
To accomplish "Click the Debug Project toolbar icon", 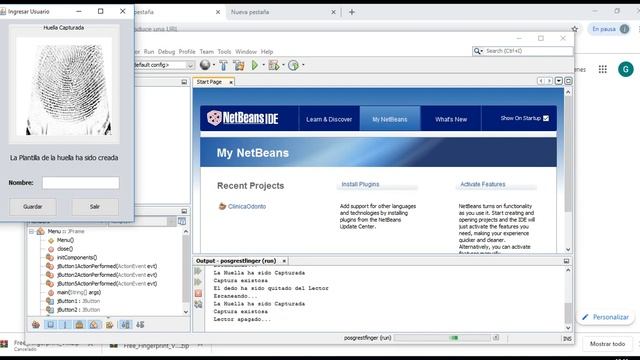I will [273, 65].
